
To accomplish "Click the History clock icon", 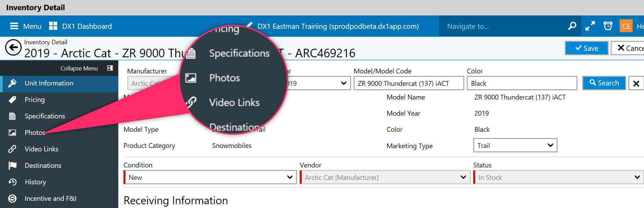I will tap(12, 182).
